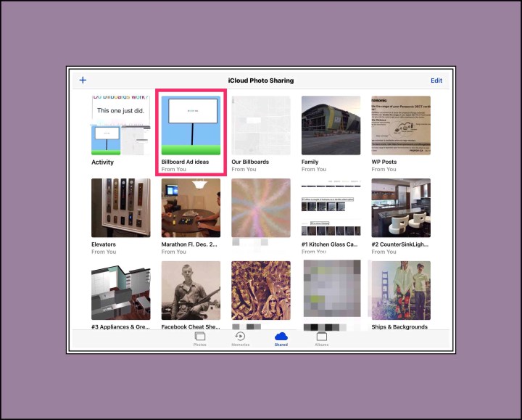
Task: Open the WP Posts album
Action: point(400,125)
